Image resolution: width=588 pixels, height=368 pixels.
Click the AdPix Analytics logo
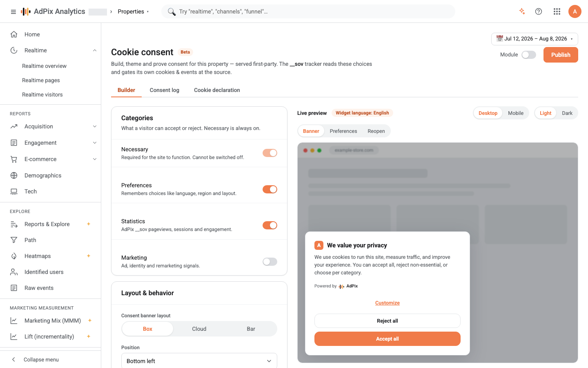(53, 11)
